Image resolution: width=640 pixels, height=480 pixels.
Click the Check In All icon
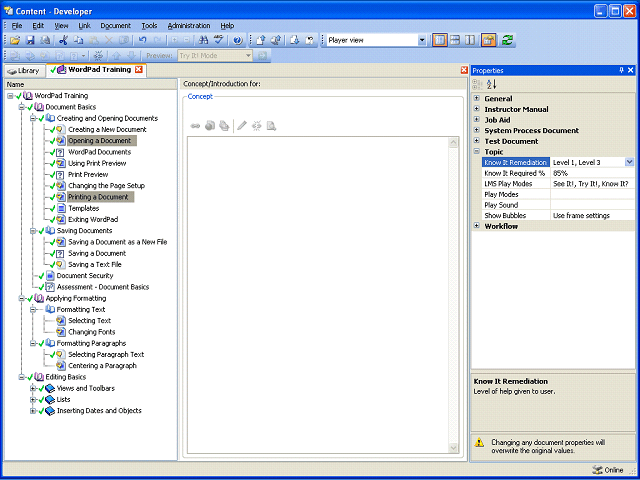(276, 40)
